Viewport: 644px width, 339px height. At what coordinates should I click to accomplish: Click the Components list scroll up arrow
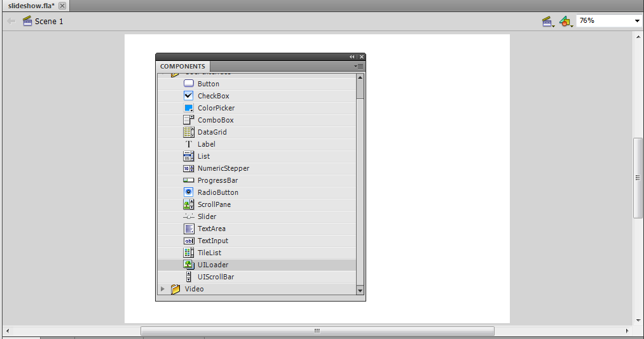coord(360,77)
